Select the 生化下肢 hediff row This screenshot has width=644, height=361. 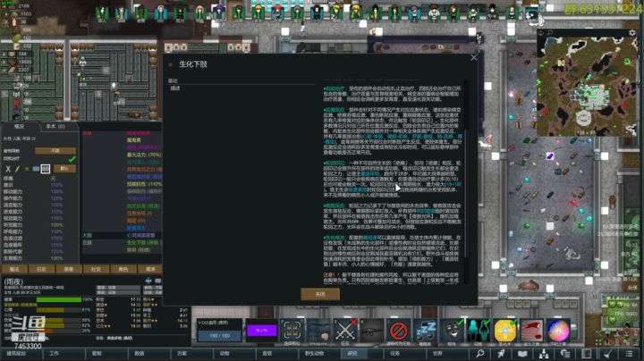pos(122,242)
